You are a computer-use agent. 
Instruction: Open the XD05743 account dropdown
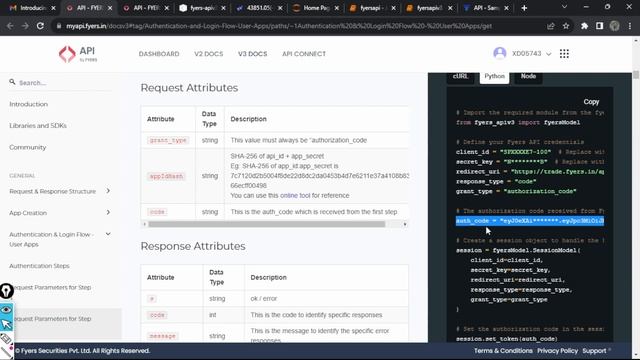[x=531, y=54]
